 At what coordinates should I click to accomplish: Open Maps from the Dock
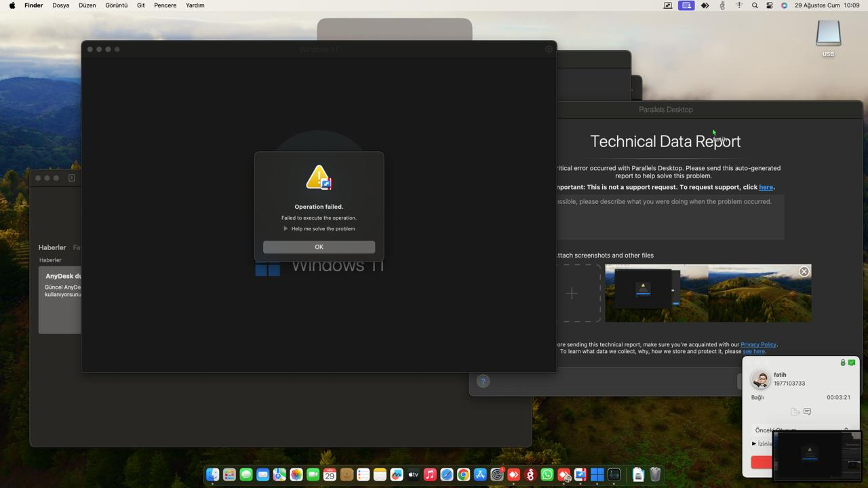pyautogui.click(x=279, y=475)
